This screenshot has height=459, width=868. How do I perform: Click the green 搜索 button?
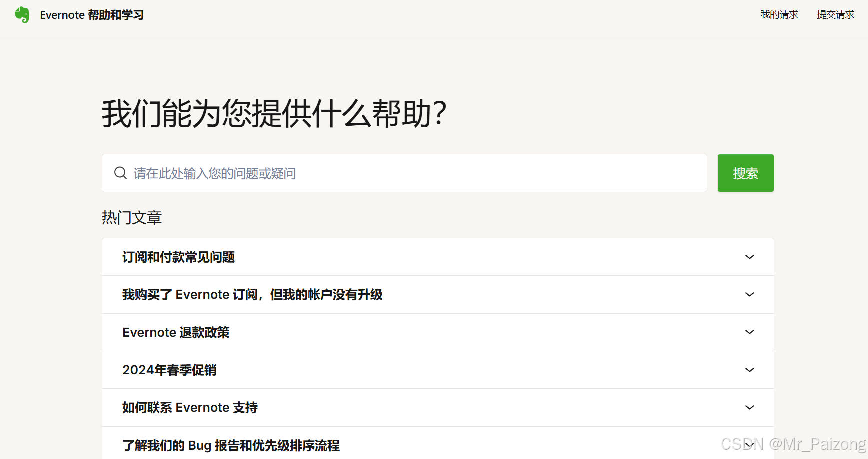coord(745,173)
